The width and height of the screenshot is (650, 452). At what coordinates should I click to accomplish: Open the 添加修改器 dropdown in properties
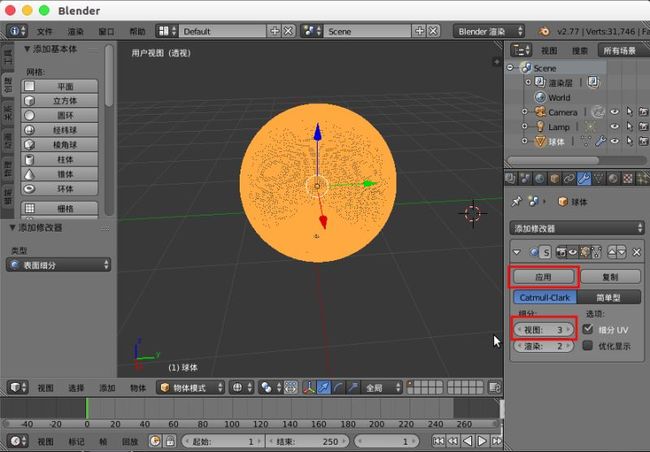point(576,228)
